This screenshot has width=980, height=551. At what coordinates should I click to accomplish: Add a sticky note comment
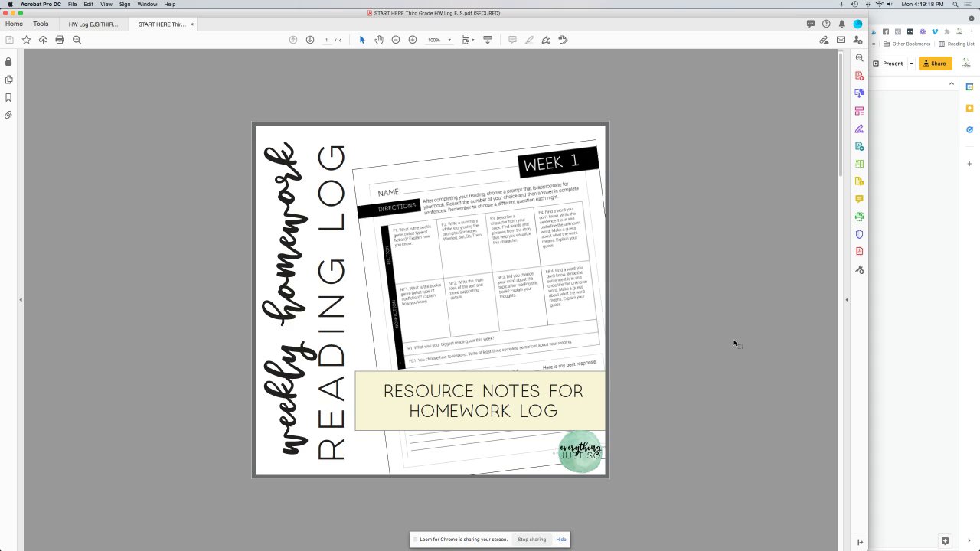(512, 40)
